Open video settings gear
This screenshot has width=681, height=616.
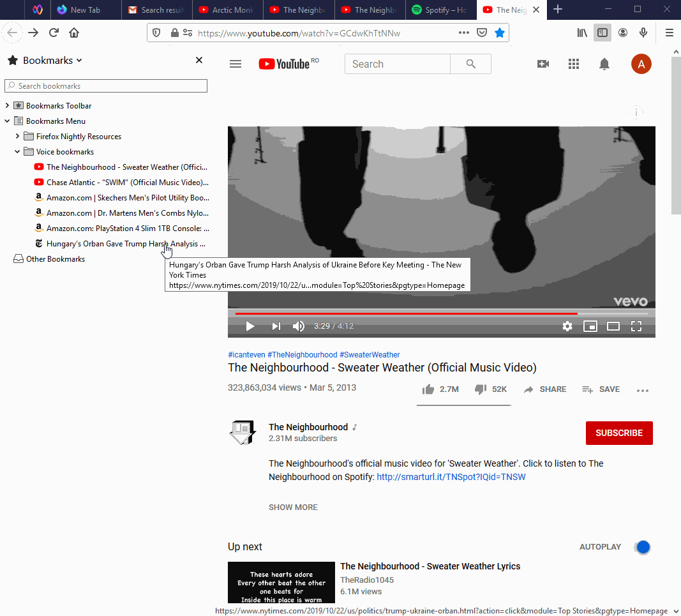567,326
